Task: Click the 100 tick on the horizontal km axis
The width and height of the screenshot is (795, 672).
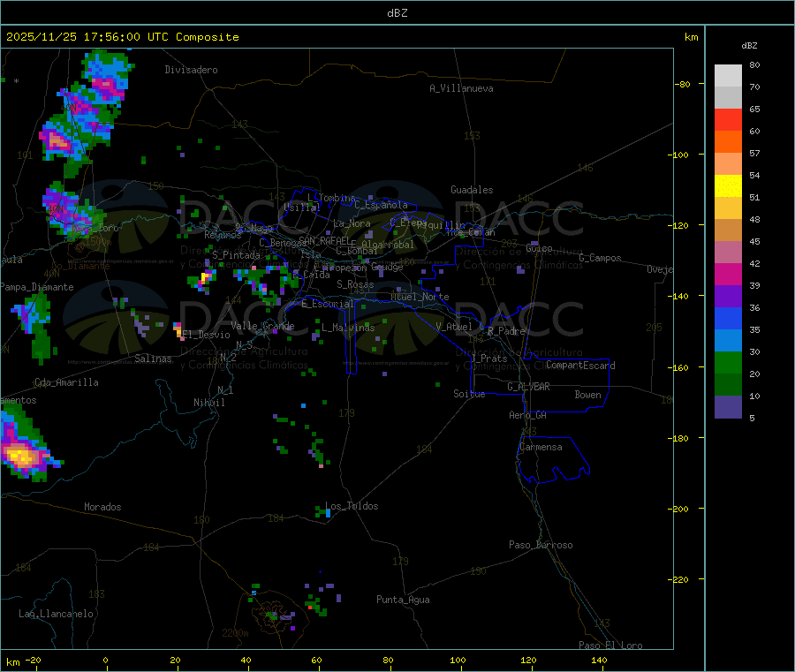Action: click(x=458, y=660)
